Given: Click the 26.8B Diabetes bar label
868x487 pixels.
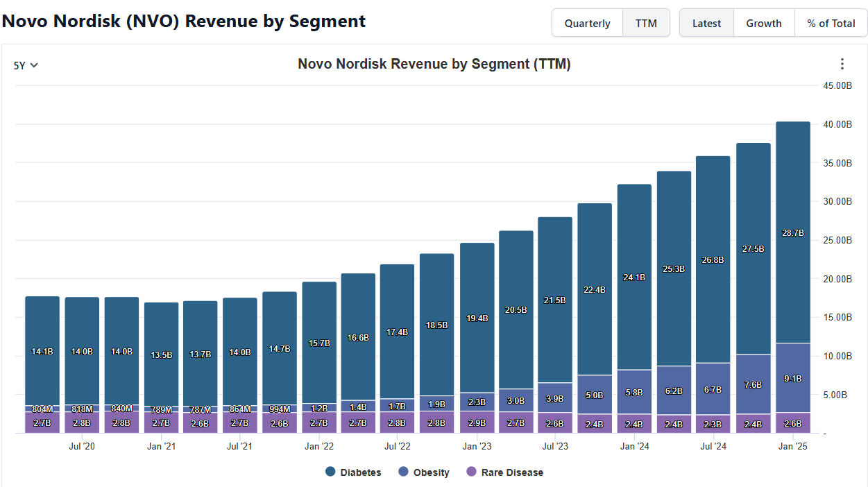Looking at the screenshot, I should click(713, 259).
